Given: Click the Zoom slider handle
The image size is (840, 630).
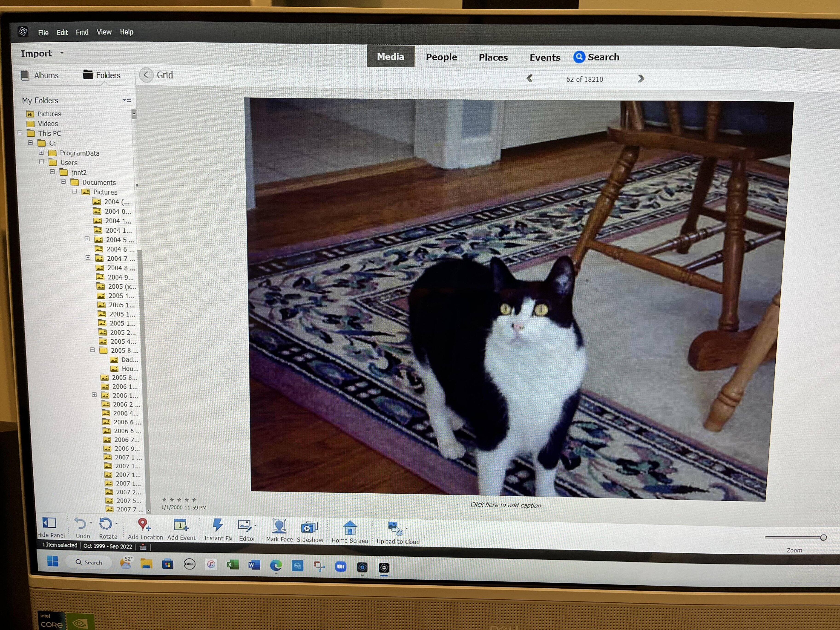Looking at the screenshot, I should click(823, 537).
